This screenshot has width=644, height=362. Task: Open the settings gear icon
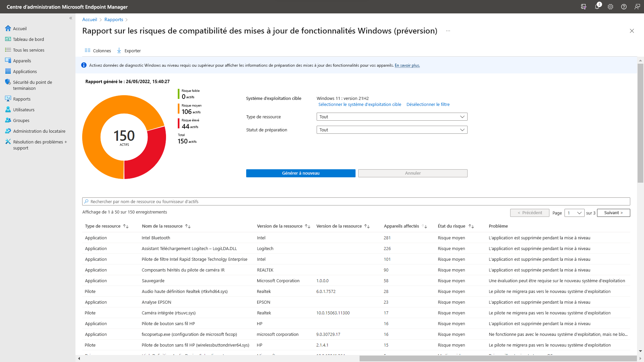point(610,7)
